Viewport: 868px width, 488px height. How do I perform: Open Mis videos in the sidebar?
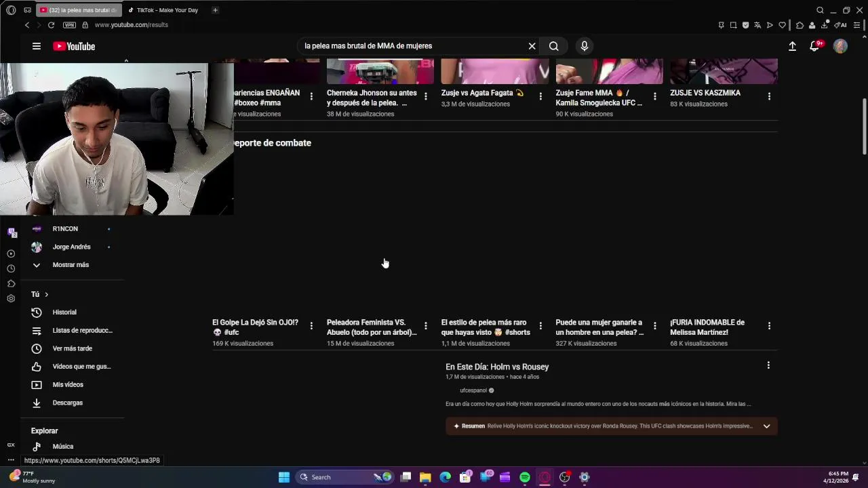click(x=71, y=384)
